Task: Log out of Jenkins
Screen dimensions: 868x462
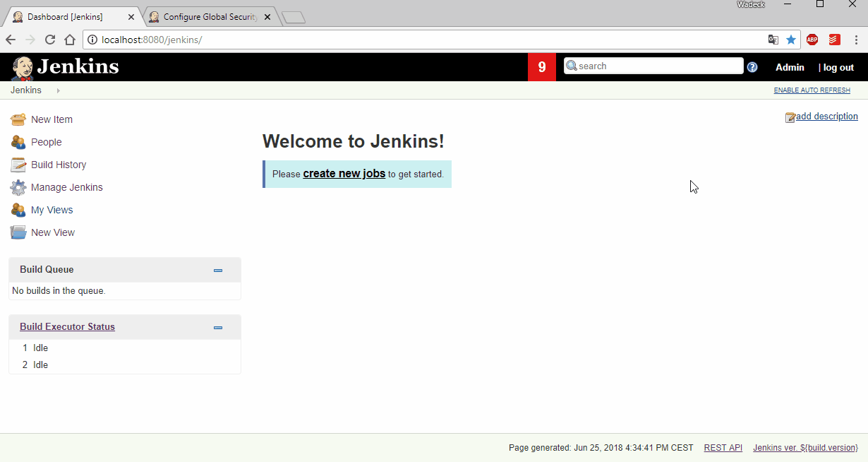Action: point(838,67)
